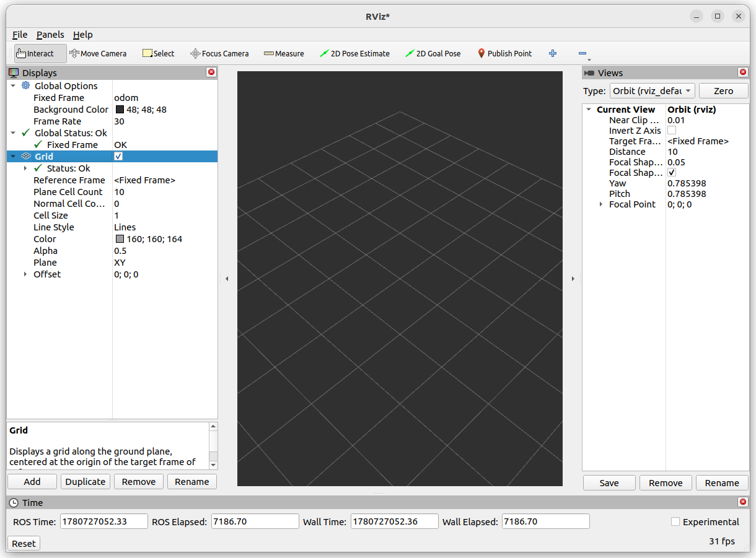Viewport: 756px width, 558px height.
Task: Toggle the Focal Shape Fixed Size checkbox
Action: (672, 173)
